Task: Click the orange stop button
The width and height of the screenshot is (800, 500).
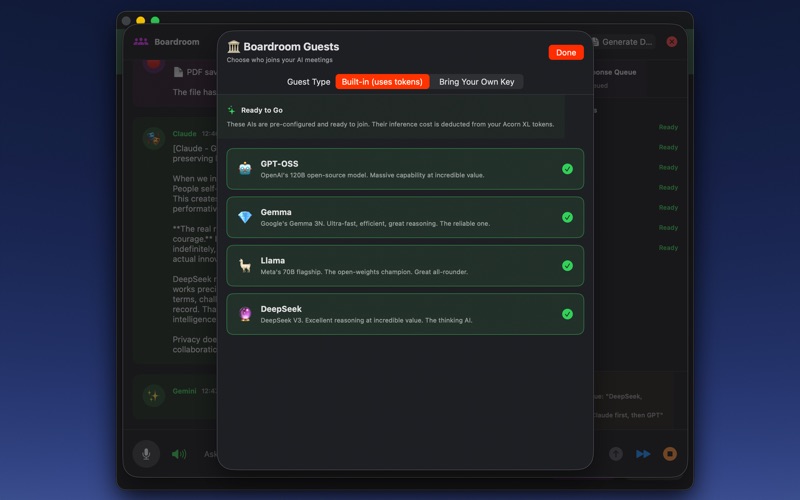Action: click(670, 454)
